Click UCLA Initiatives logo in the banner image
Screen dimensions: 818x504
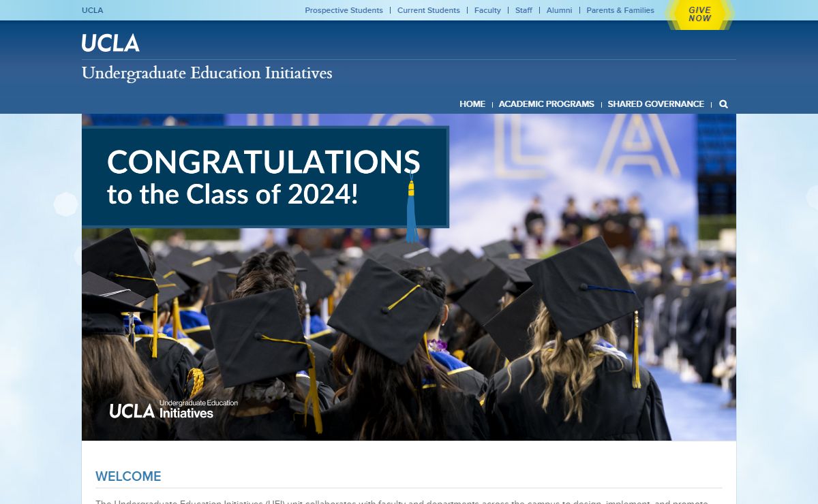[174, 409]
